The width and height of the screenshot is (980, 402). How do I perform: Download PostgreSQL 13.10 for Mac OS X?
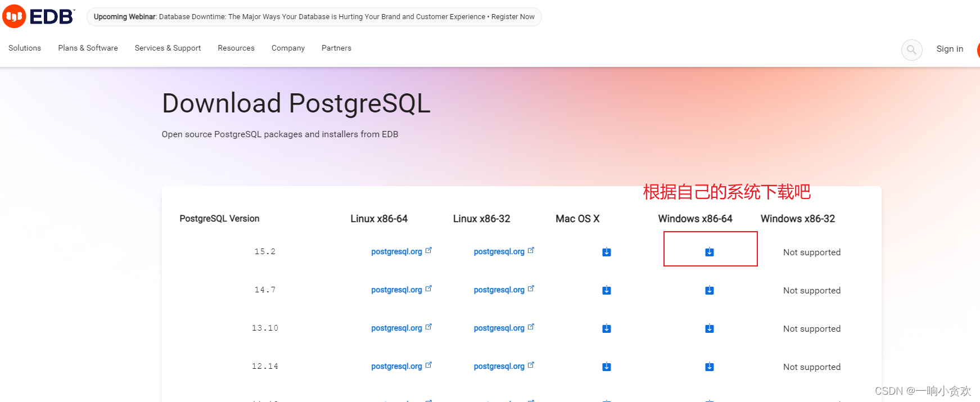(x=607, y=328)
